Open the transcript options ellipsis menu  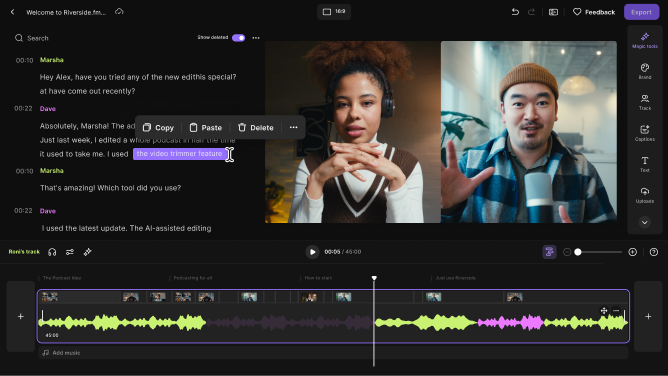coord(256,37)
